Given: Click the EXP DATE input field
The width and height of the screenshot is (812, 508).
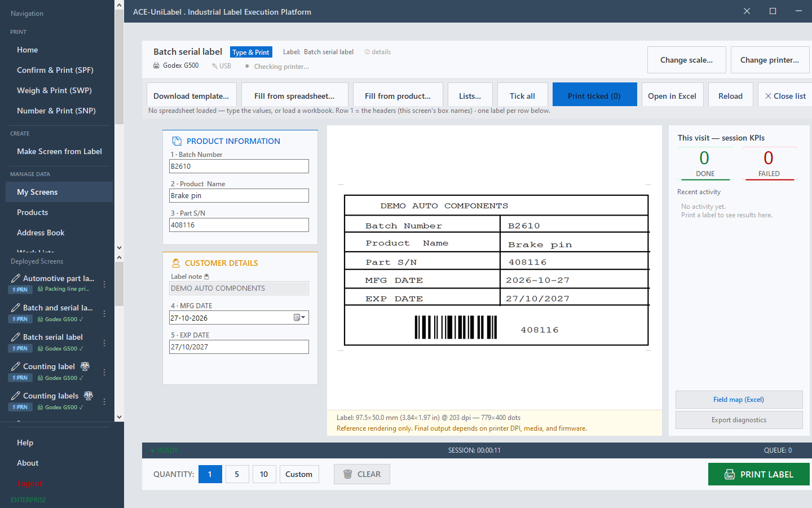Looking at the screenshot, I should click(x=239, y=347).
